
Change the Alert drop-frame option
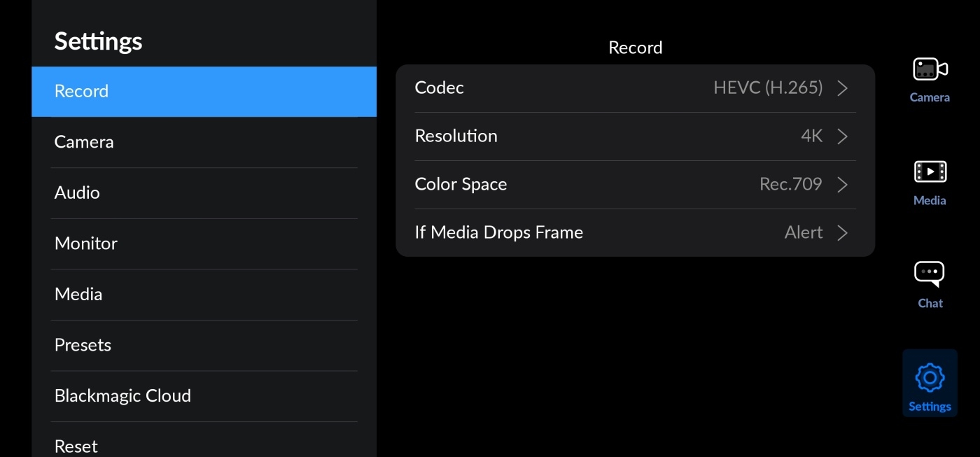coord(803,233)
